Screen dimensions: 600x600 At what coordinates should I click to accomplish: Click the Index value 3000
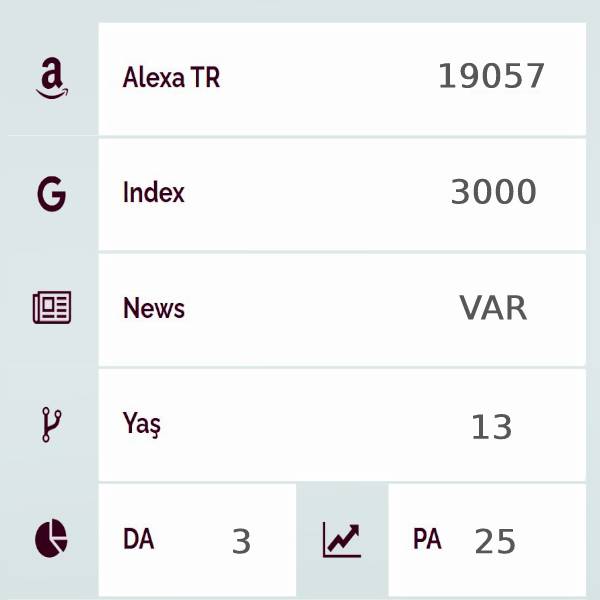tap(493, 192)
